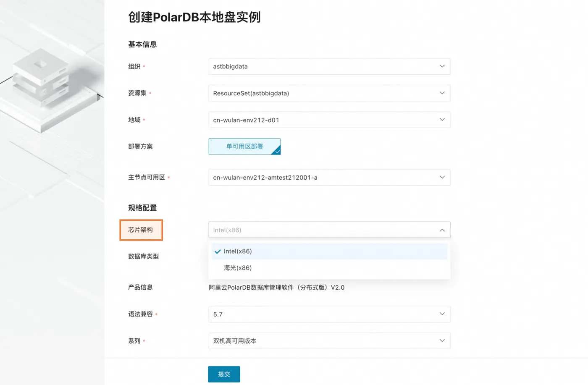Click the 组织 field label

coord(134,66)
